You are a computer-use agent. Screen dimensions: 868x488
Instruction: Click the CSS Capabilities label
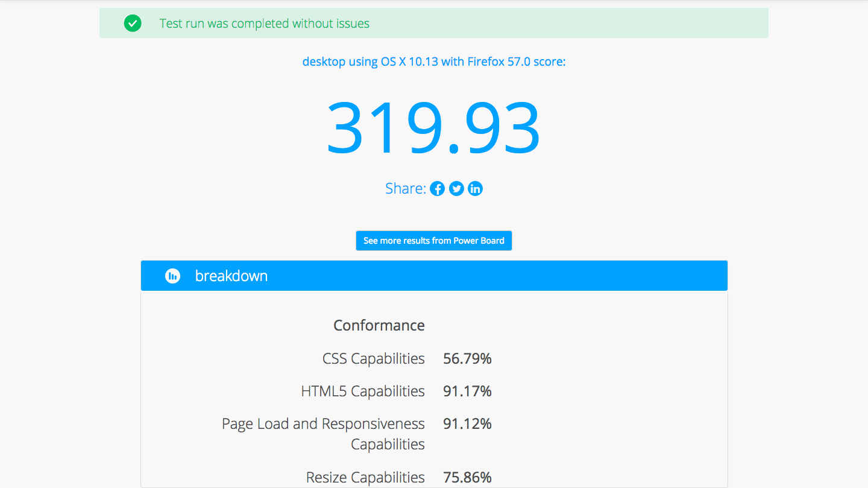(373, 359)
